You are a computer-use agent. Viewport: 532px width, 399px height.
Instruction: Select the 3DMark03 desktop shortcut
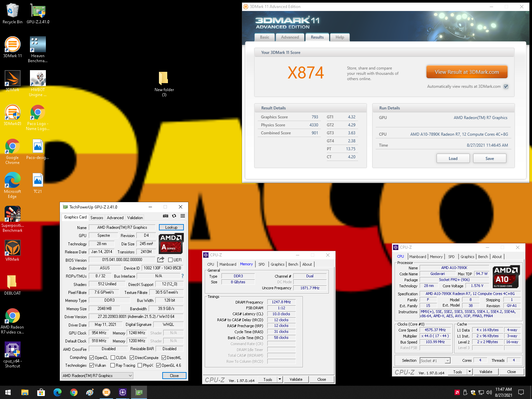[x=12, y=115]
